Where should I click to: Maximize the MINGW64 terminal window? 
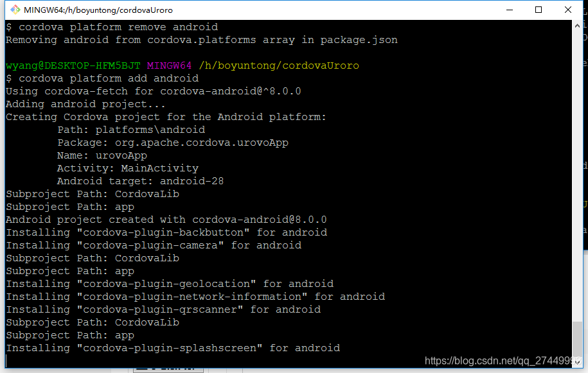[x=539, y=10]
